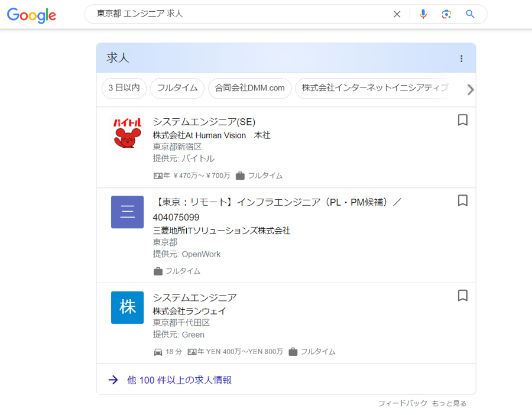Open the システムエンジニア(SE) job title
The width and height of the screenshot is (532, 415).
coord(204,121)
